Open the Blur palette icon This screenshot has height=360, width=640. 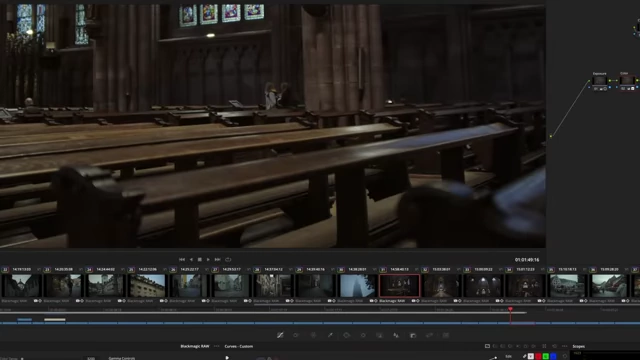pyautogui.click(x=396, y=335)
